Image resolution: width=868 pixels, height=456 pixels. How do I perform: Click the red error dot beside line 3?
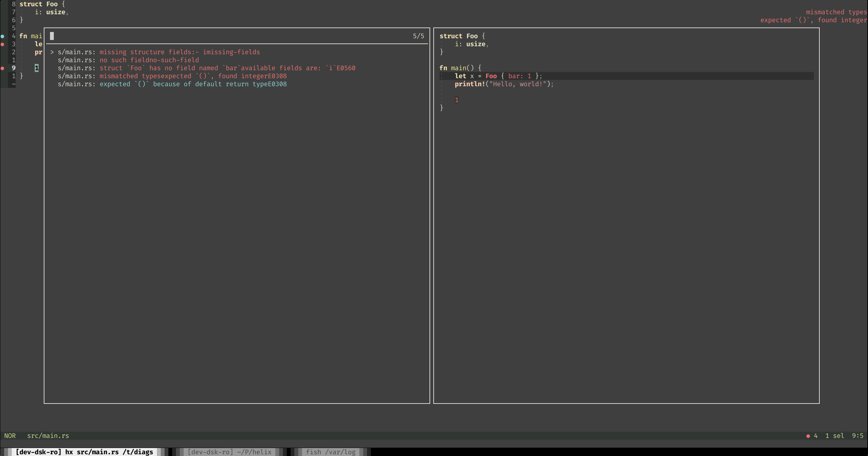pos(3,44)
